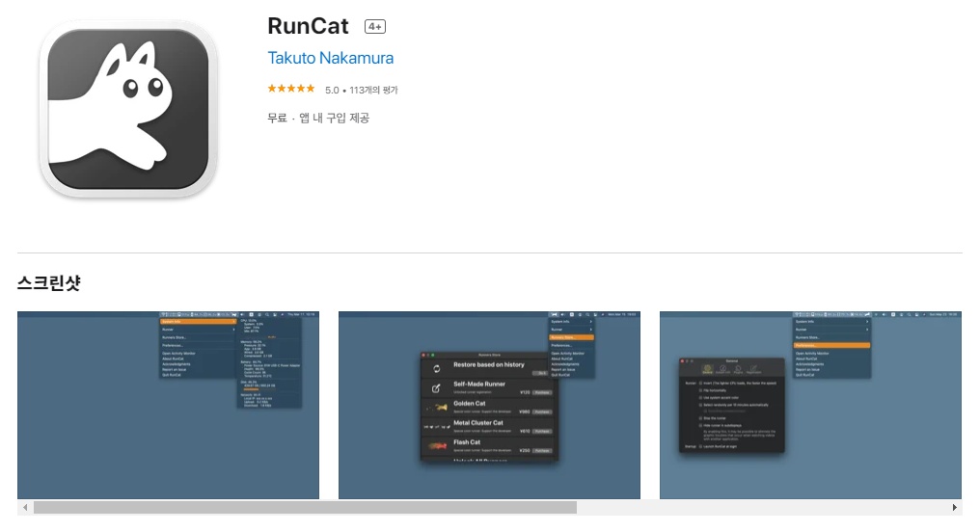The width and height of the screenshot is (980, 531).
Task: Click the 무료 · 앱 내 구입 제공 text
Action: (x=318, y=119)
